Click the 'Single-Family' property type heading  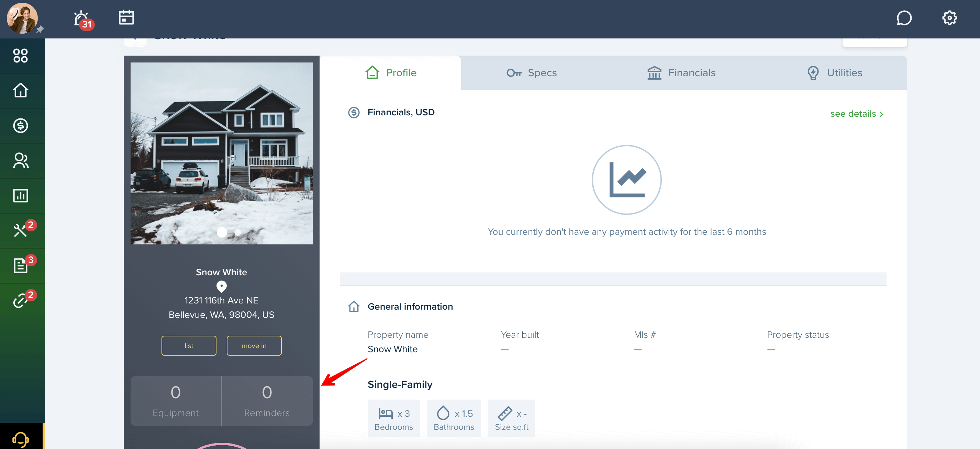click(x=400, y=384)
